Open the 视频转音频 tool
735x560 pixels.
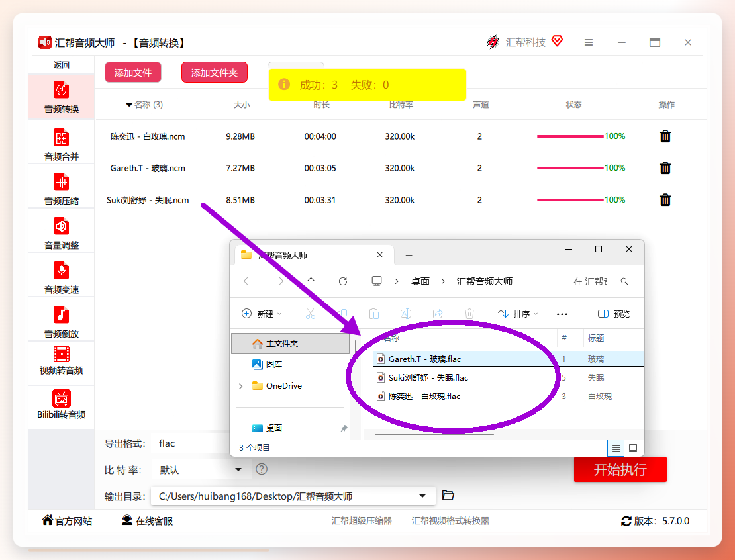[62, 360]
